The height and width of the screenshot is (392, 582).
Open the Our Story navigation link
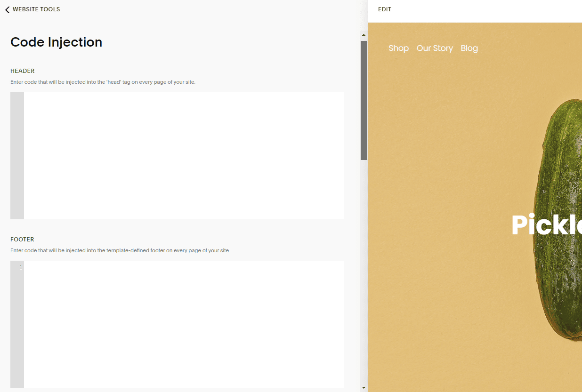435,48
